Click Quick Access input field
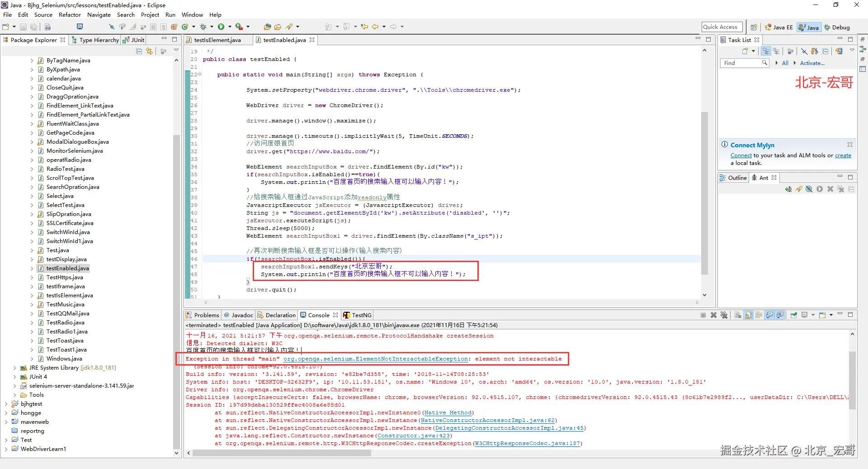Image resolution: width=868 pixels, height=469 pixels. click(x=722, y=28)
